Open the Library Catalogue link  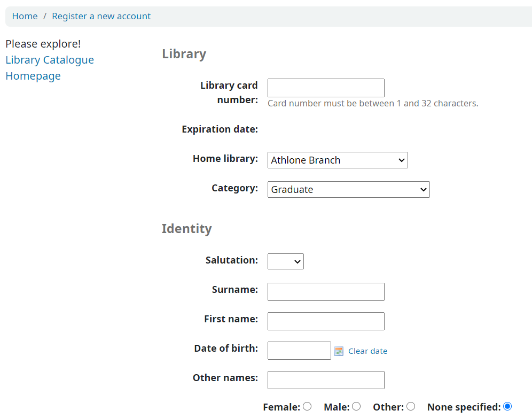coord(50,60)
